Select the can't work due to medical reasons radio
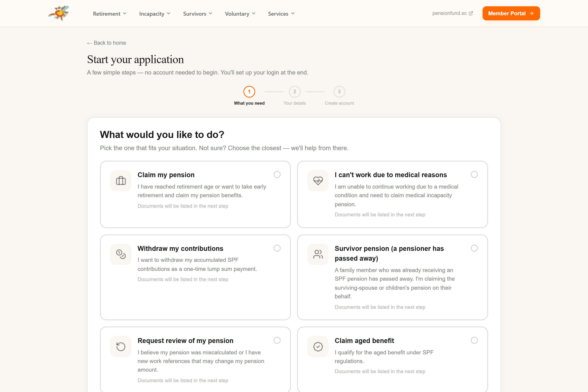Viewport: 588px width, 392px height. point(474,174)
